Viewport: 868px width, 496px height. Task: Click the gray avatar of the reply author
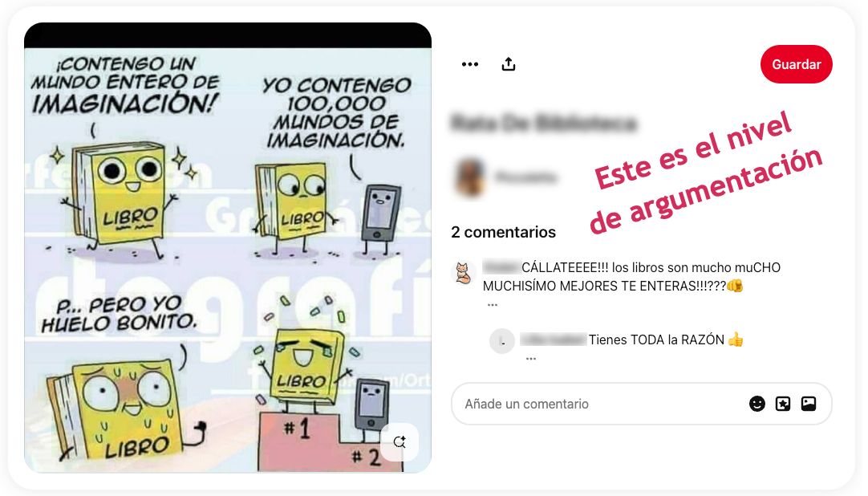502,341
